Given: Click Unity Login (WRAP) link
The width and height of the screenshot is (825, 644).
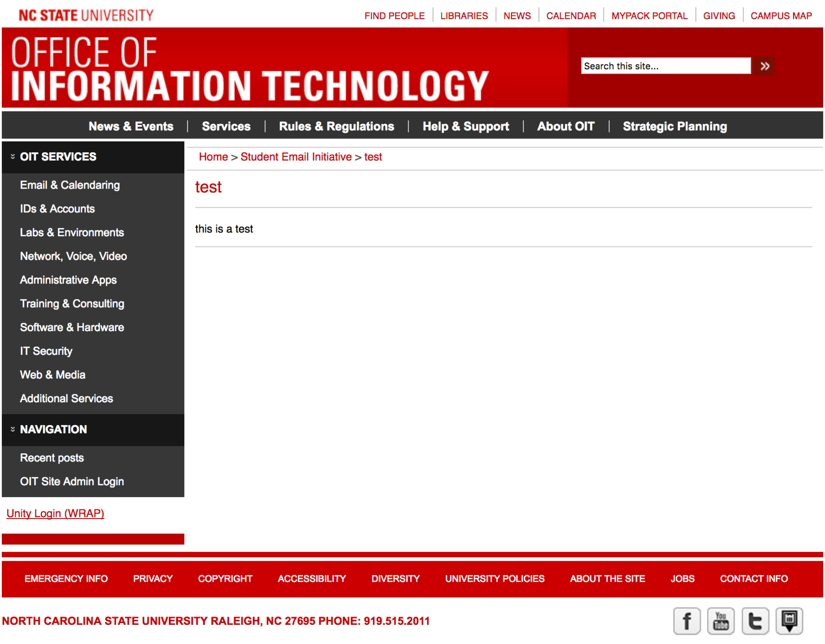Looking at the screenshot, I should [55, 513].
